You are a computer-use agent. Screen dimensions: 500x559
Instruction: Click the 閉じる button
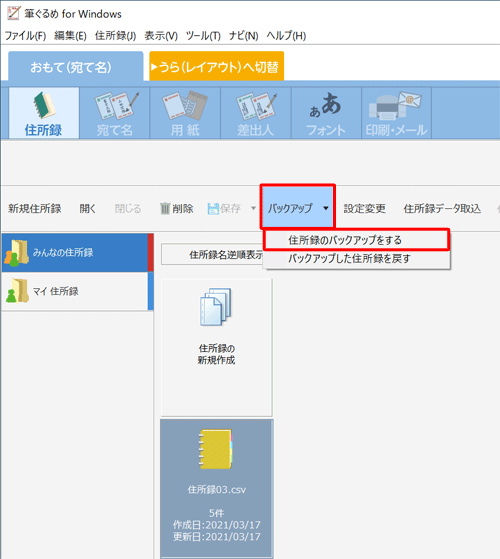tap(128, 208)
